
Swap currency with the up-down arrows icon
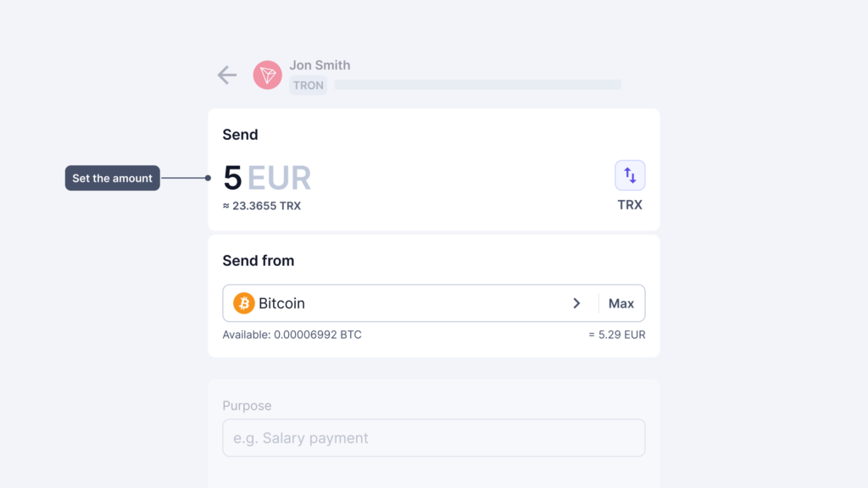(x=630, y=175)
